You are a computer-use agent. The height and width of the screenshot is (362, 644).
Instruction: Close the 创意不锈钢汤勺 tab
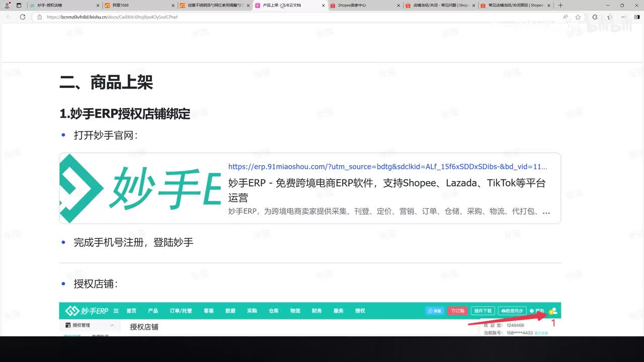[x=248, y=6]
